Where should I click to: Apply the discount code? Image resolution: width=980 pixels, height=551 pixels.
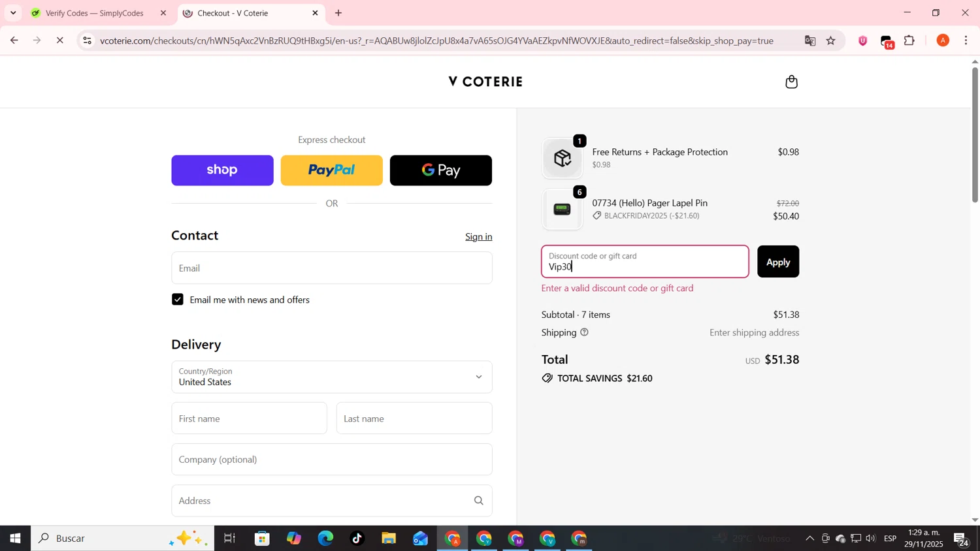[778, 262]
